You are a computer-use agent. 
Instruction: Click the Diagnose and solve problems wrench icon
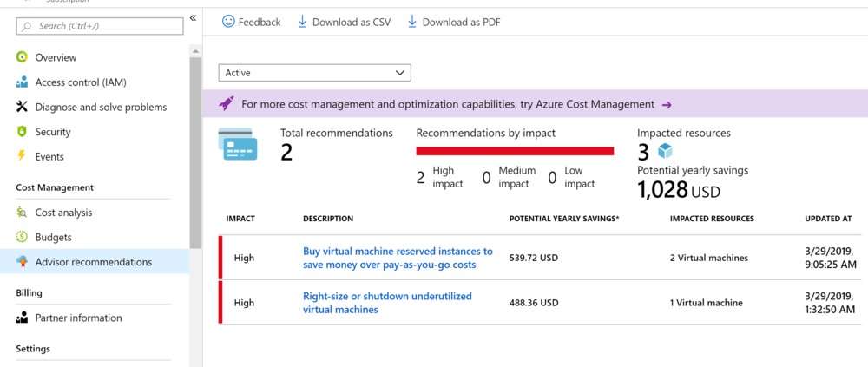tap(22, 107)
